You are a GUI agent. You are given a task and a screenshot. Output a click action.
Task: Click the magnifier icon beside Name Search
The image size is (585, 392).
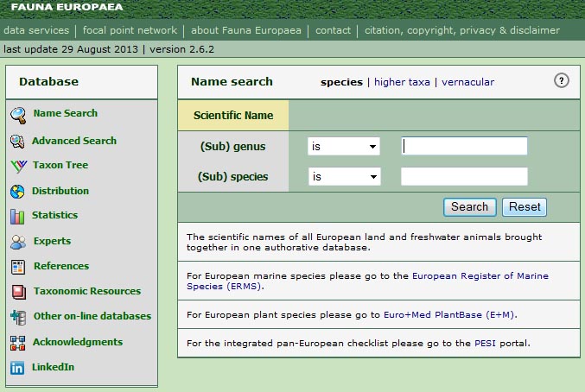pos(18,115)
